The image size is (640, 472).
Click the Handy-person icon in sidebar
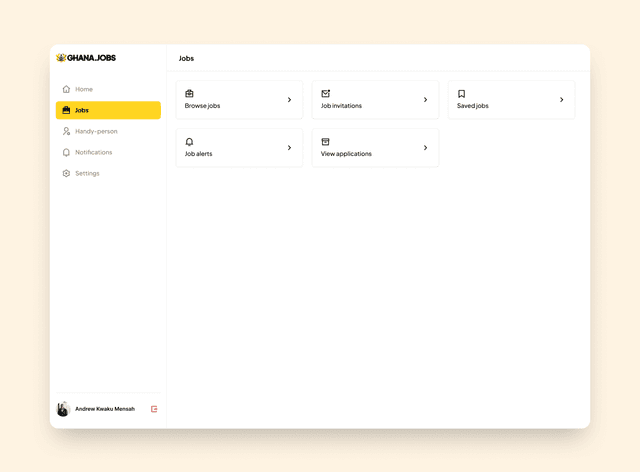(66, 131)
